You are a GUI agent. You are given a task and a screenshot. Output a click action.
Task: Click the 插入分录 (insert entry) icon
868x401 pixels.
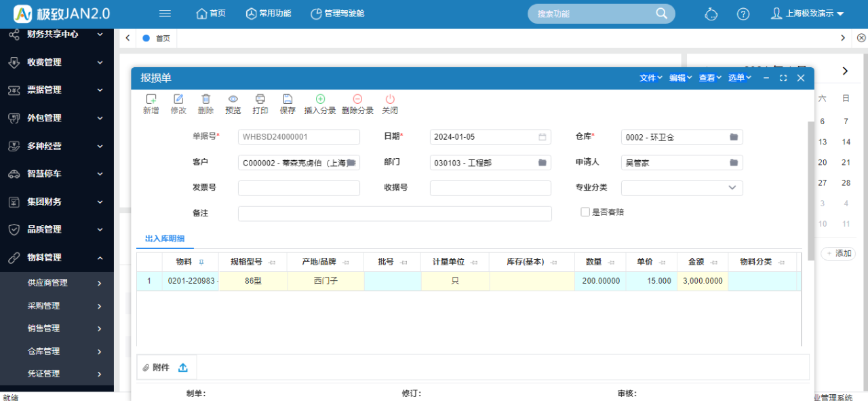(x=320, y=99)
